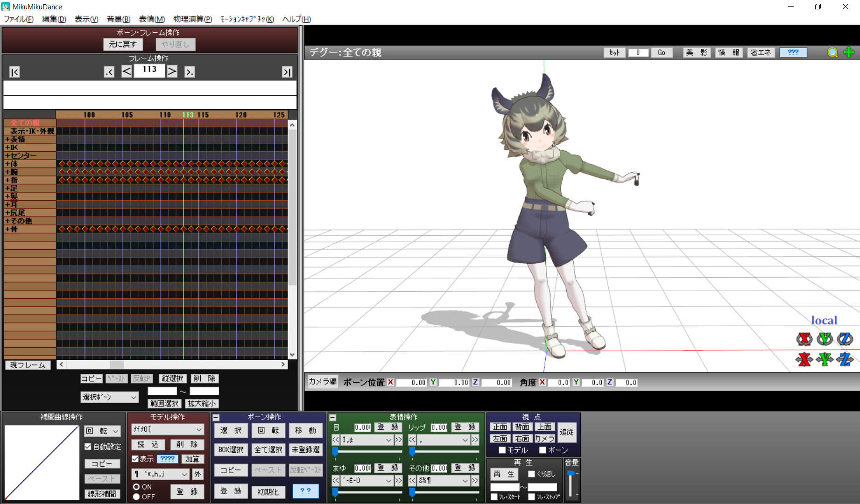860x504 pixels.
Task: Open the lip morph dropdown
Action: [x=444, y=440]
